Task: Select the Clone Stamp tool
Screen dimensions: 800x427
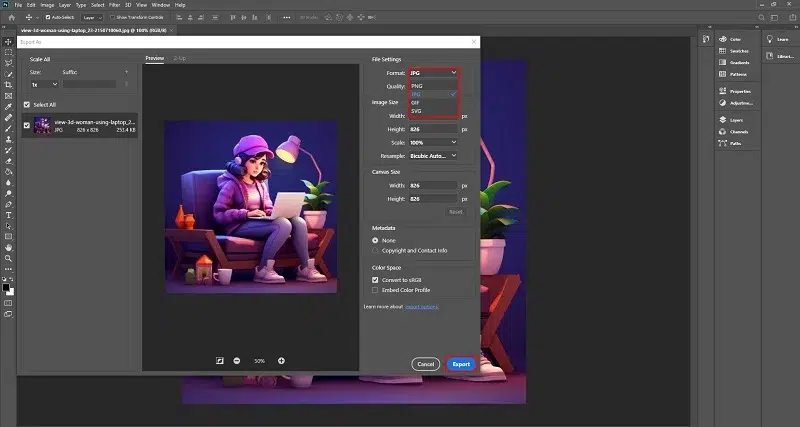Action: click(x=8, y=139)
